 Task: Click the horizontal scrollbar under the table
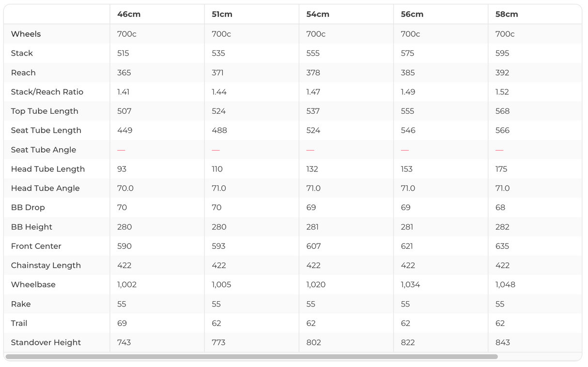coord(251,357)
